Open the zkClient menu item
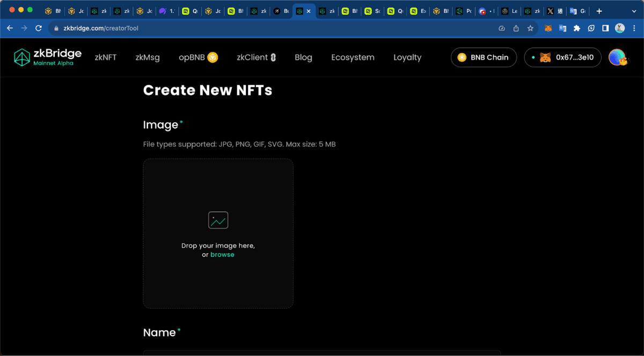Screen dimensions: 644x356 256,57
